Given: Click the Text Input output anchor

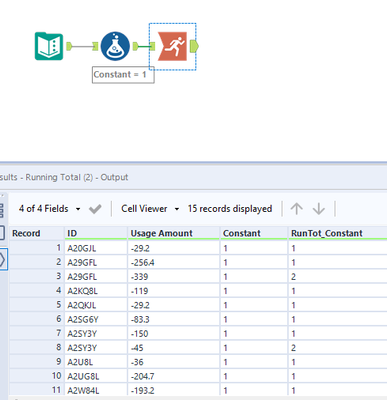Looking at the screenshot, I should click(69, 46).
